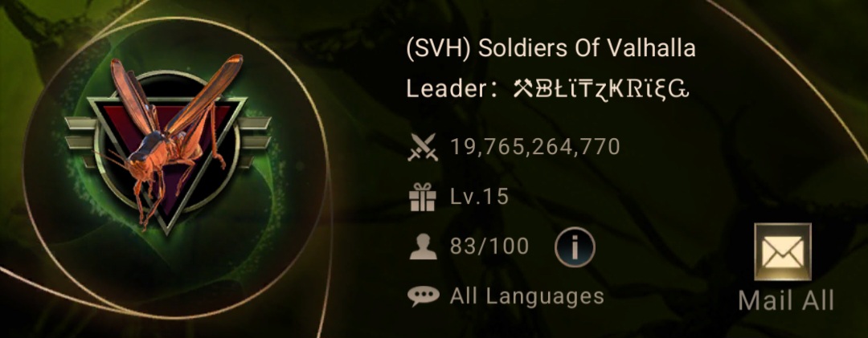The height and width of the screenshot is (338, 868).
Task: Select the alliance name Soldiers Of Valhalla
Action: coord(587,49)
